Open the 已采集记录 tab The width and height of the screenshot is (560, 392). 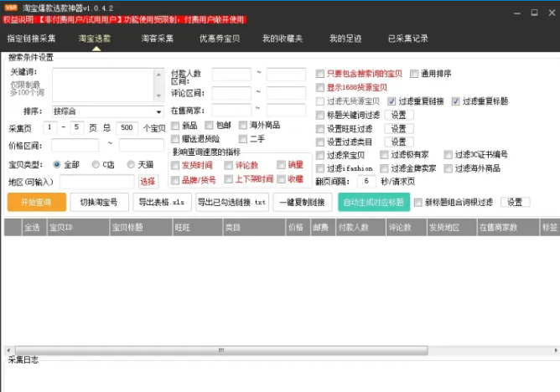pos(408,39)
